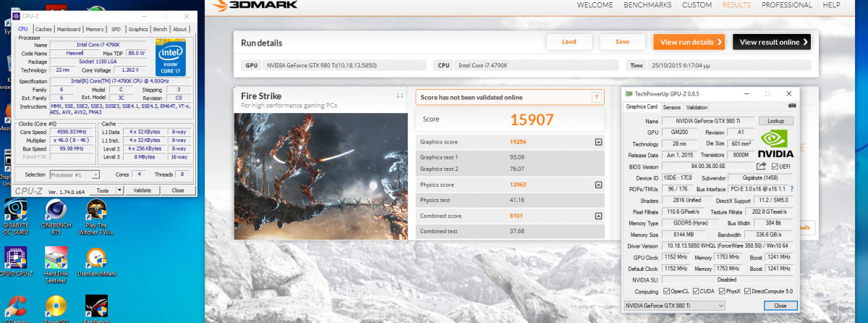
Task: Select the CPU tab in CPU-Z
Action: (23, 29)
